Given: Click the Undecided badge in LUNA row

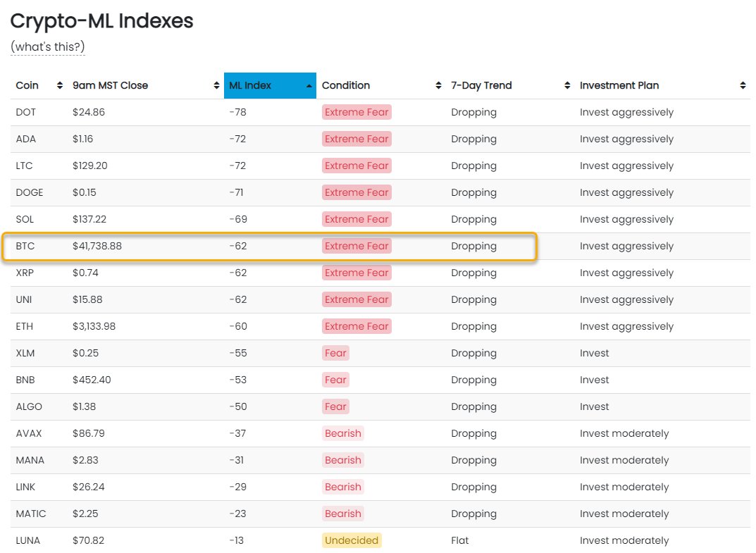Looking at the screenshot, I should 352,540.
